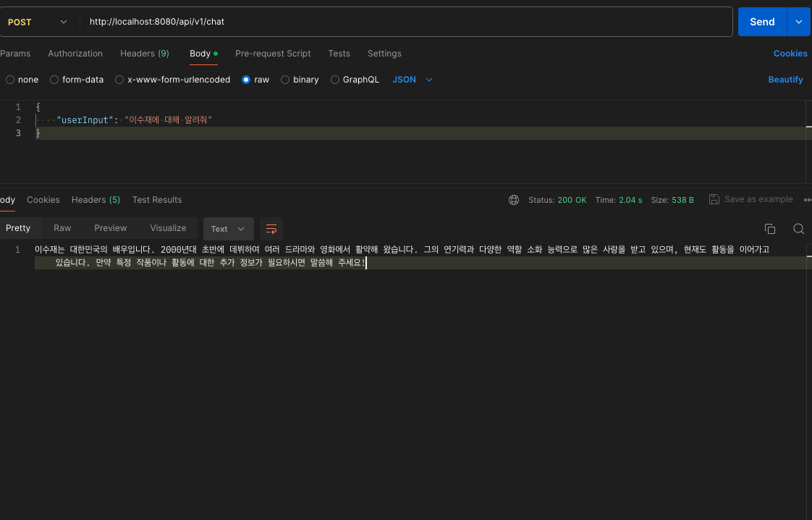Select the Preview view tab
The image size is (812, 520).
point(110,228)
